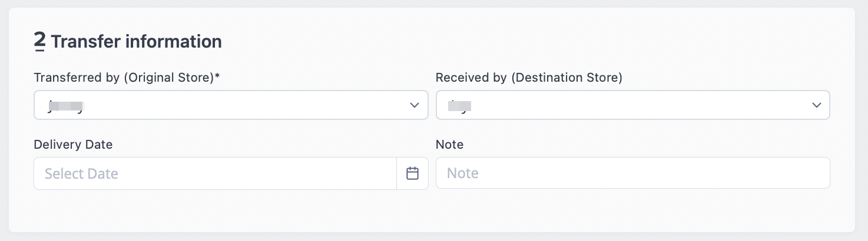Screen dimensions: 868x241
Task: Click the "Received by (Destination Store)" label
Action: point(529,78)
